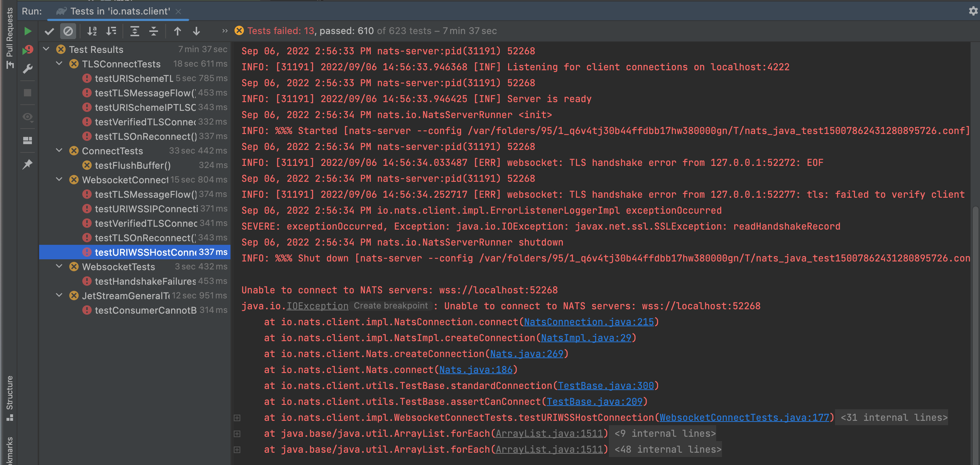
Task: Click Collapse All tree icon
Action: [154, 31]
